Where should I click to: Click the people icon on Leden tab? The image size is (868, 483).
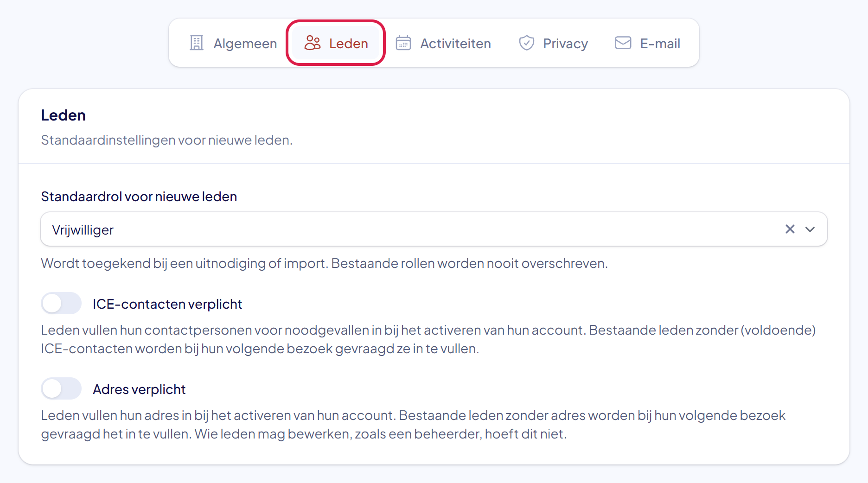pos(313,43)
